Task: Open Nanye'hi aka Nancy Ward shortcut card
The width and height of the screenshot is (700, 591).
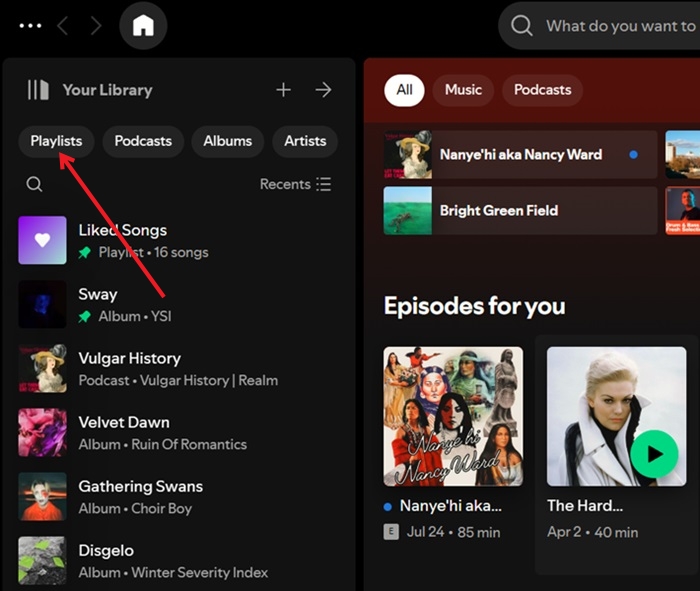Action: point(521,154)
